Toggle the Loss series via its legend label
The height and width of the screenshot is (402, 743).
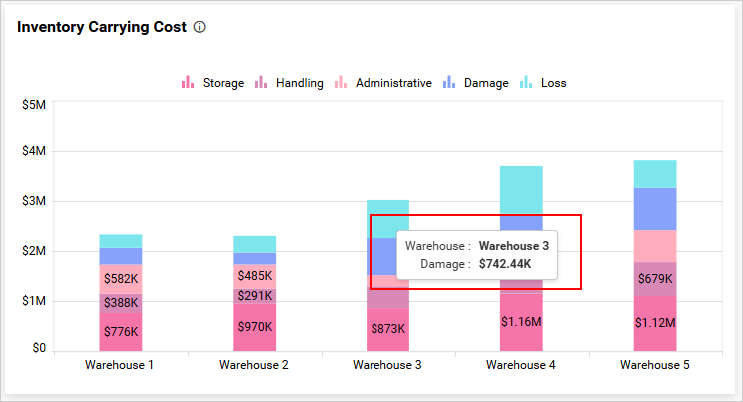click(553, 83)
